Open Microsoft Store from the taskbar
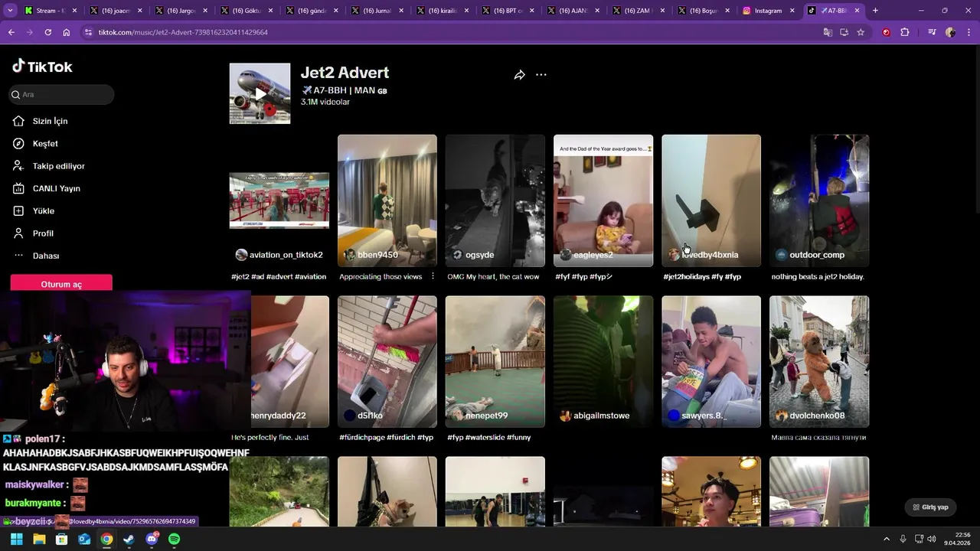This screenshot has width=980, height=551. (61, 539)
